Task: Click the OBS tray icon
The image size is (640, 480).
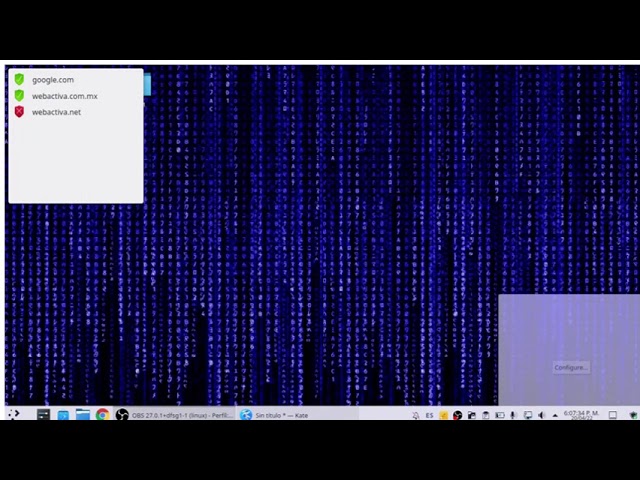Action: pos(457,415)
